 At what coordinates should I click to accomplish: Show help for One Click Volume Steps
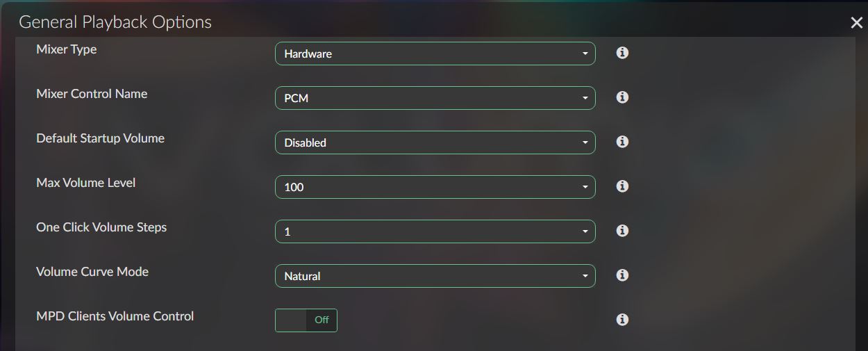(x=622, y=231)
